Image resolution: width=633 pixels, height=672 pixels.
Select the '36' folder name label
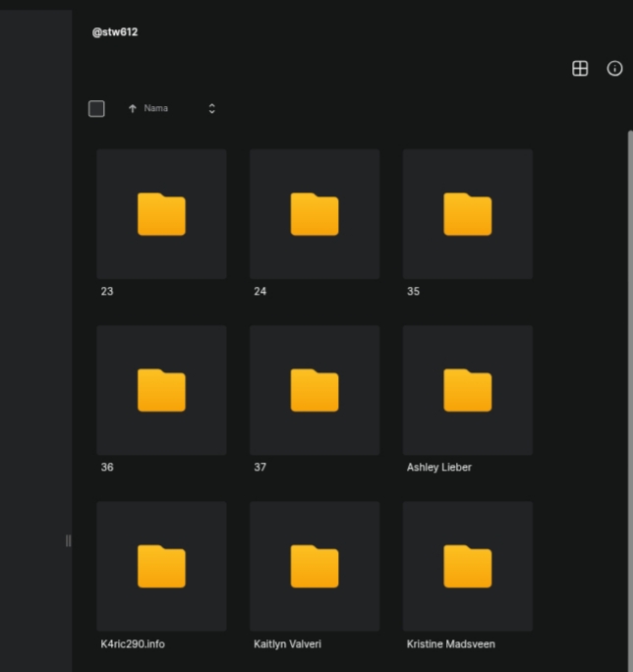point(107,467)
